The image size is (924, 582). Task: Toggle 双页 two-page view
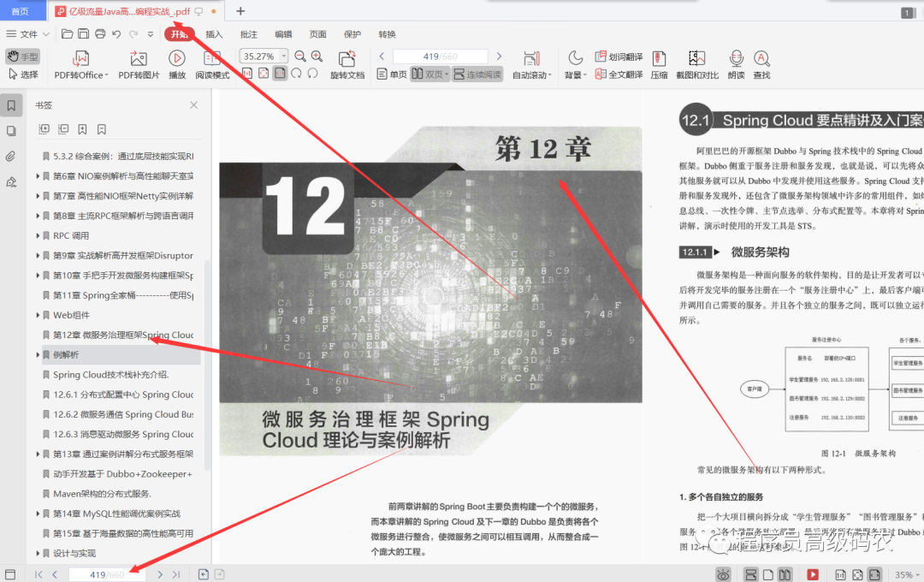click(430, 74)
